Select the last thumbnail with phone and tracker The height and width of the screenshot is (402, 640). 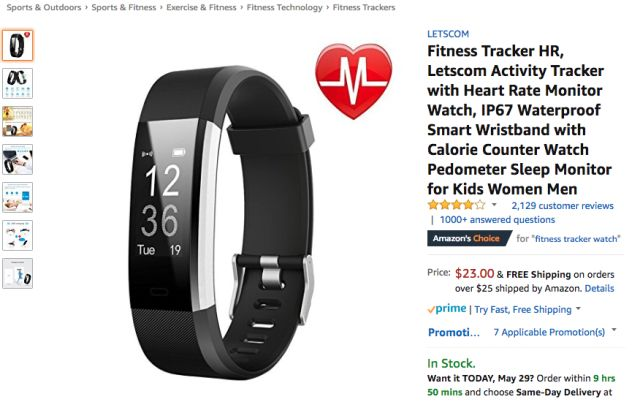[17, 273]
